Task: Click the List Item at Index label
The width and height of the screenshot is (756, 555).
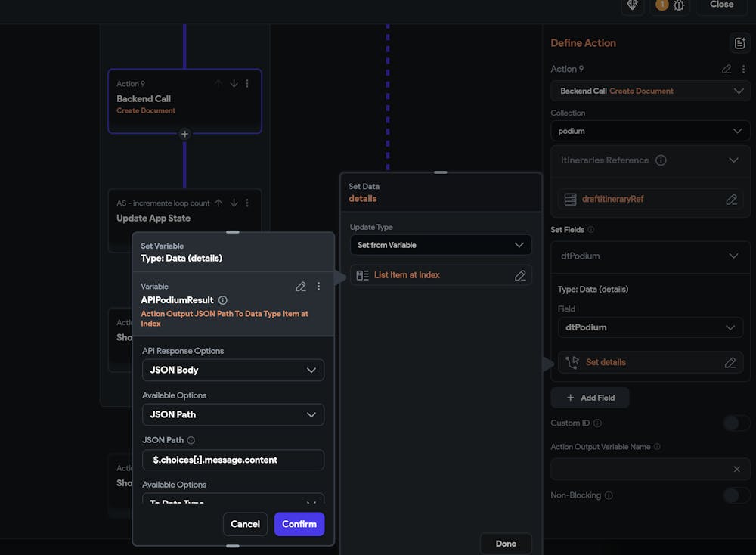Action: pos(407,275)
